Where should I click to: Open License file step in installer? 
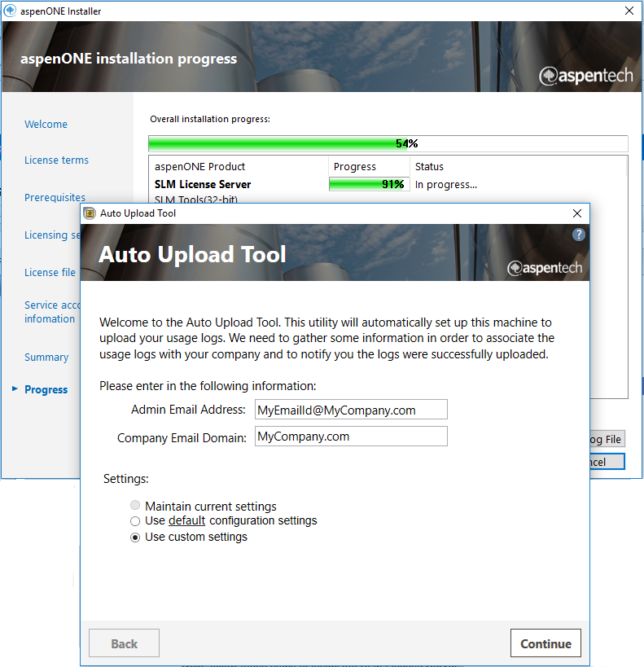[50, 272]
